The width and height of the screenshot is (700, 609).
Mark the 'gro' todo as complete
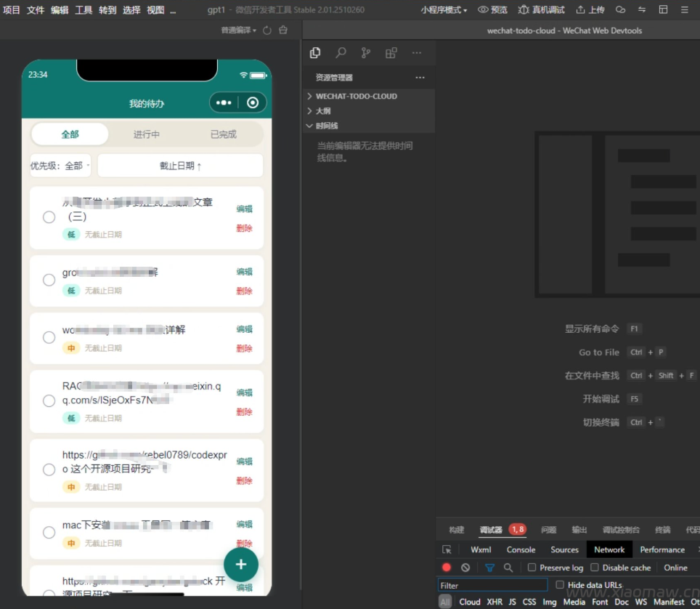[x=49, y=280]
